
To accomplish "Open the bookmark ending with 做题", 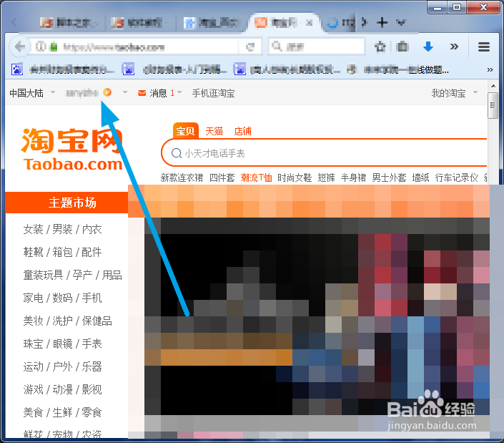I will tap(397, 69).
